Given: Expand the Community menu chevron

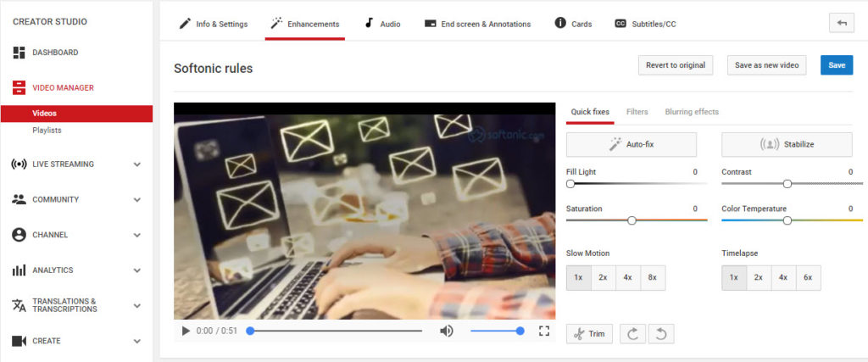Looking at the screenshot, I should [136, 200].
